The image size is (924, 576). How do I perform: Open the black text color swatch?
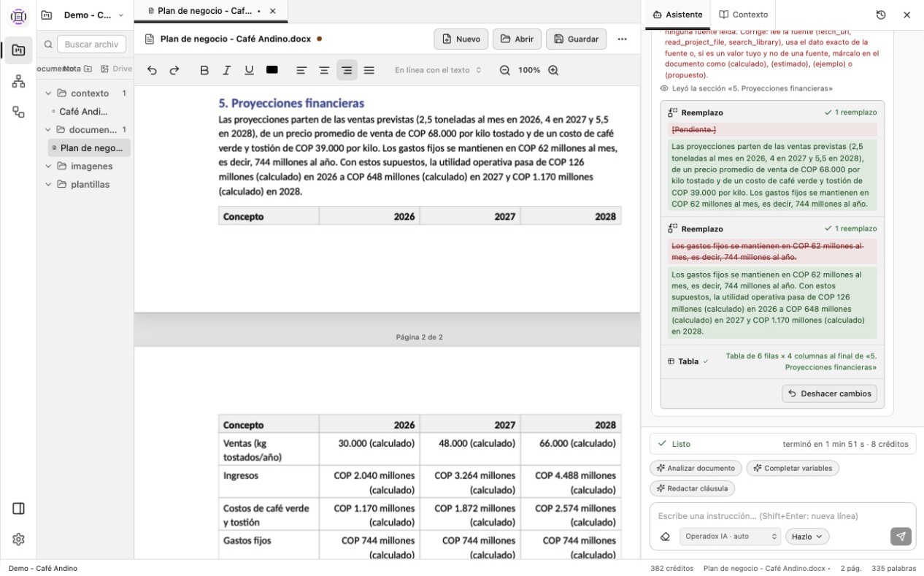272,70
